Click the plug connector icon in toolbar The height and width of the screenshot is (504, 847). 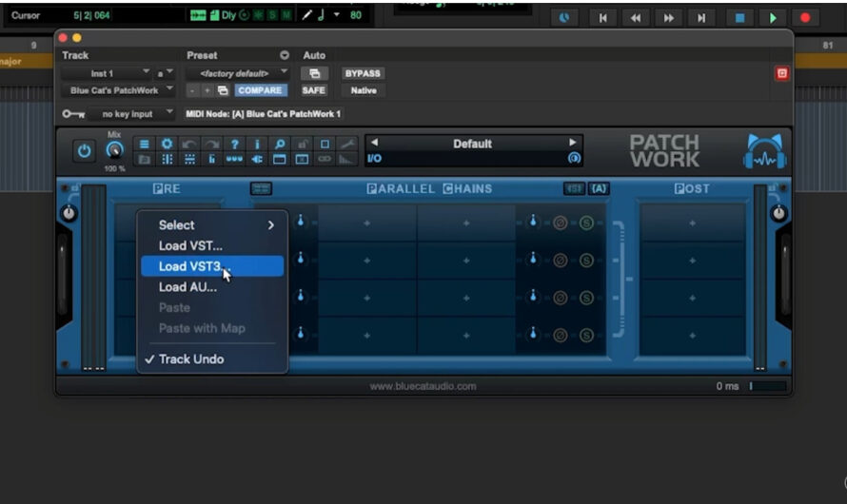[x=257, y=159]
